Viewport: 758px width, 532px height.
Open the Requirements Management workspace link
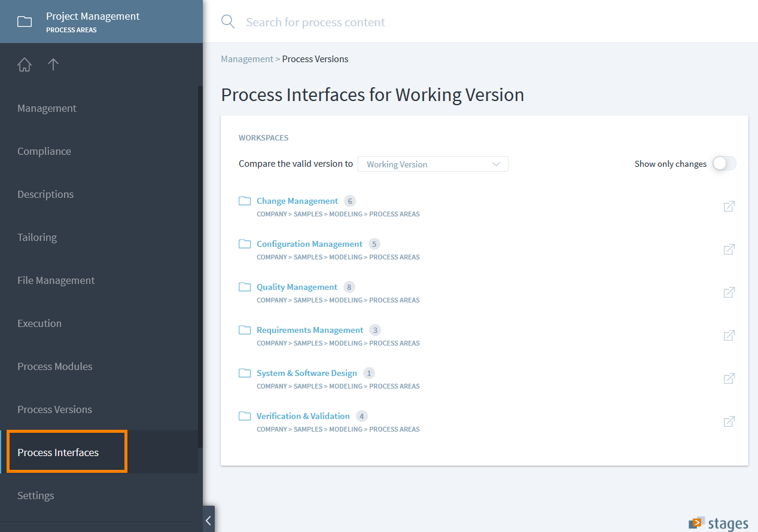point(310,330)
